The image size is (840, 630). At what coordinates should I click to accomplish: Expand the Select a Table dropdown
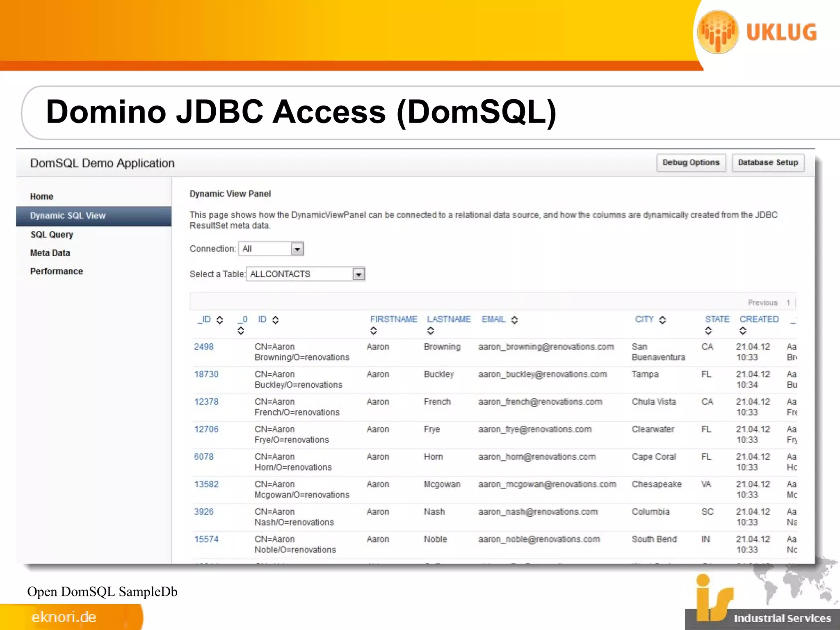358,274
